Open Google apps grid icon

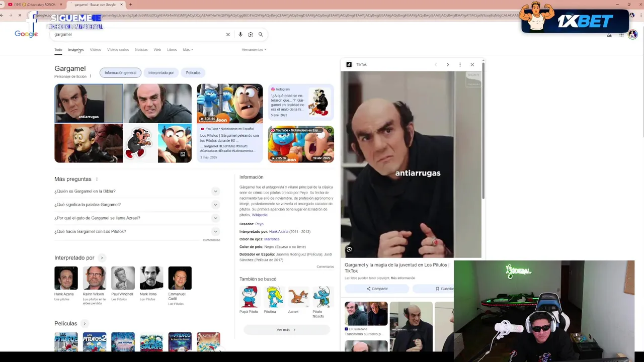pyautogui.click(x=621, y=35)
